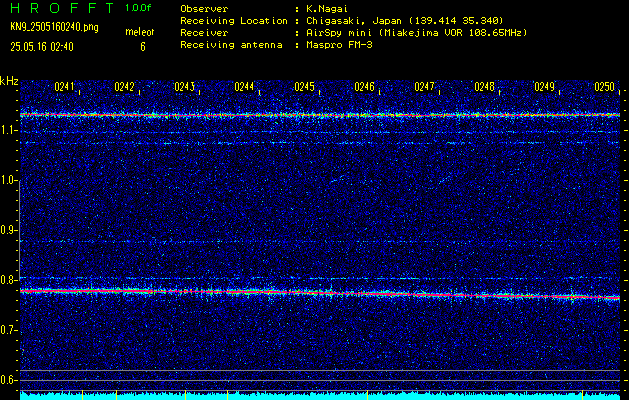Select the 0249 time marker
Screen dimensions: 629x400
544,87
